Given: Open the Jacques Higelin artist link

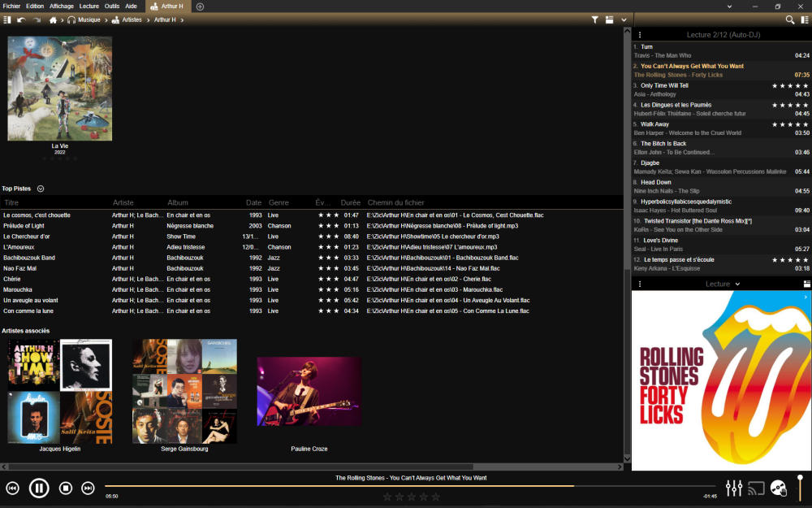Looking at the screenshot, I should pos(60,449).
